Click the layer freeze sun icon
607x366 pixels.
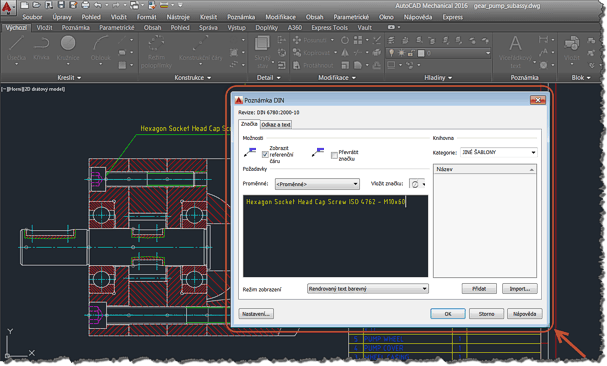point(401,53)
